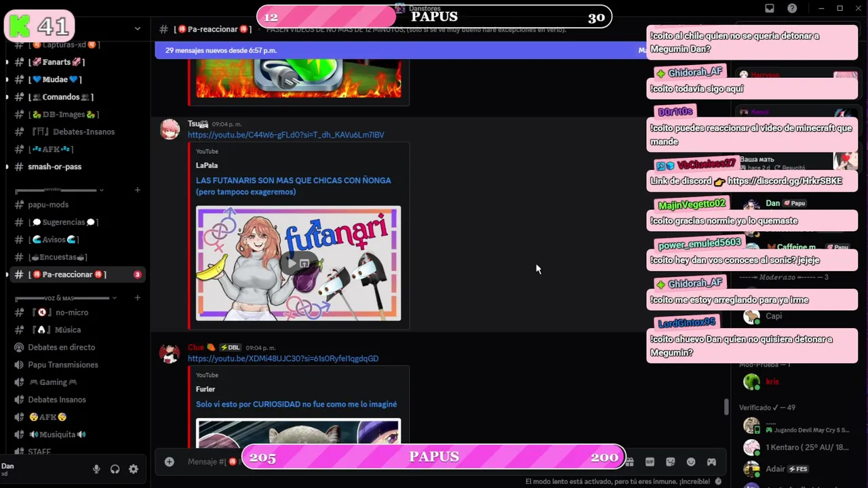Viewport: 868px width, 488px height.
Task: Open Tsu's profile avatar
Action: click(x=170, y=129)
